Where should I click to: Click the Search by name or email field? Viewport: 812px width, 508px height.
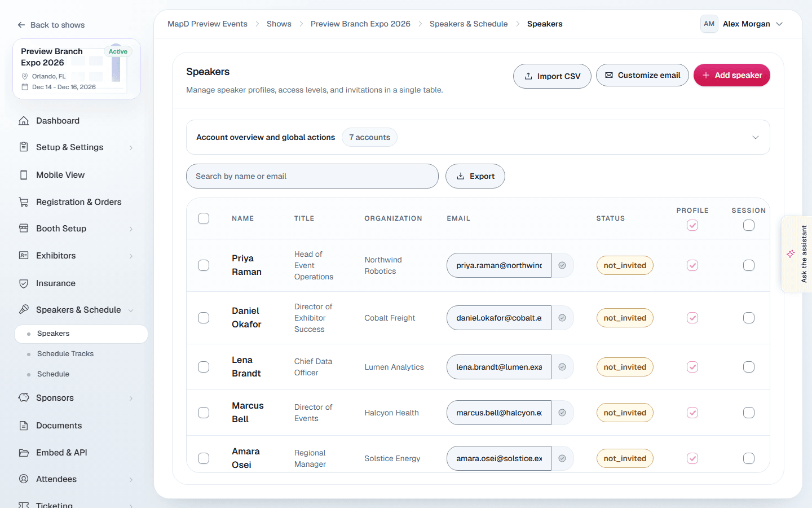click(312, 176)
